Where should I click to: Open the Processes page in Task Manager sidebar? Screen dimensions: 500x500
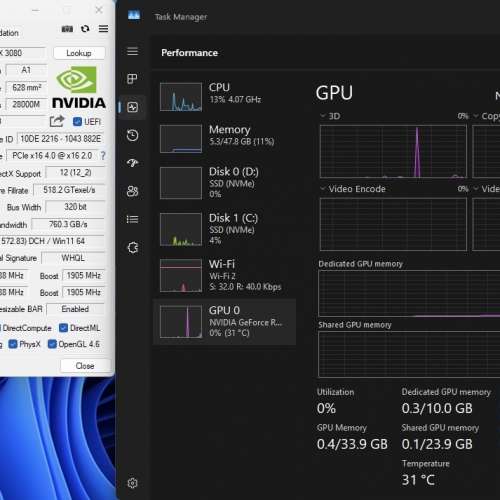[132, 79]
